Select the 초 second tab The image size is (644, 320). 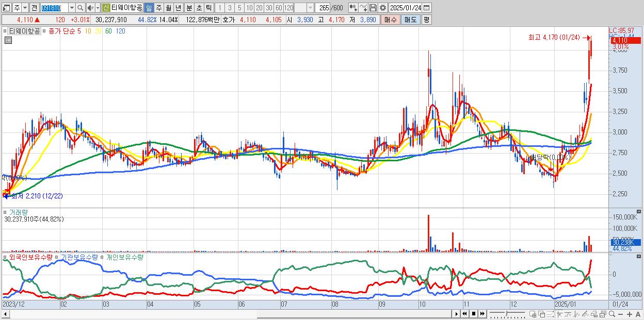point(199,8)
